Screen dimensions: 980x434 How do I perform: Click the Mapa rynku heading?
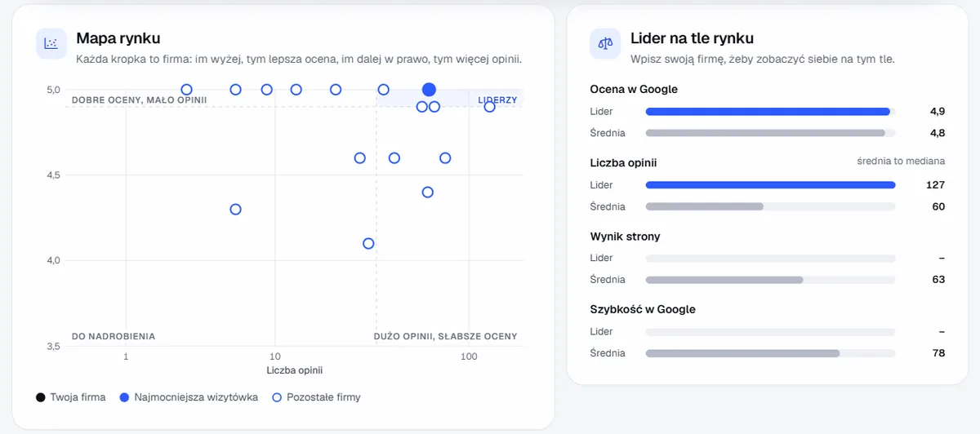(118, 38)
